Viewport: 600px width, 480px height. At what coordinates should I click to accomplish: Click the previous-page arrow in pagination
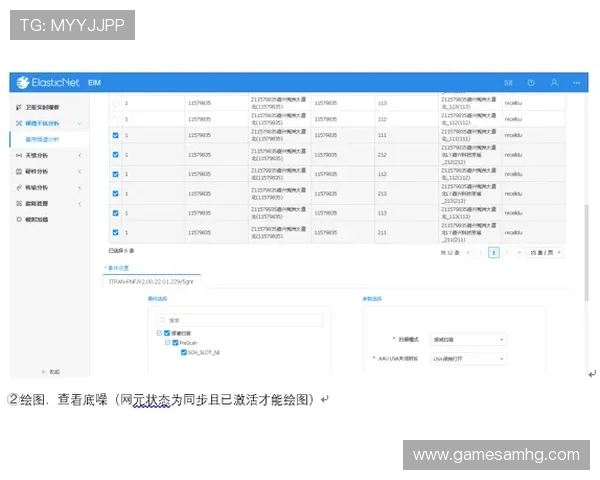[x=481, y=253]
